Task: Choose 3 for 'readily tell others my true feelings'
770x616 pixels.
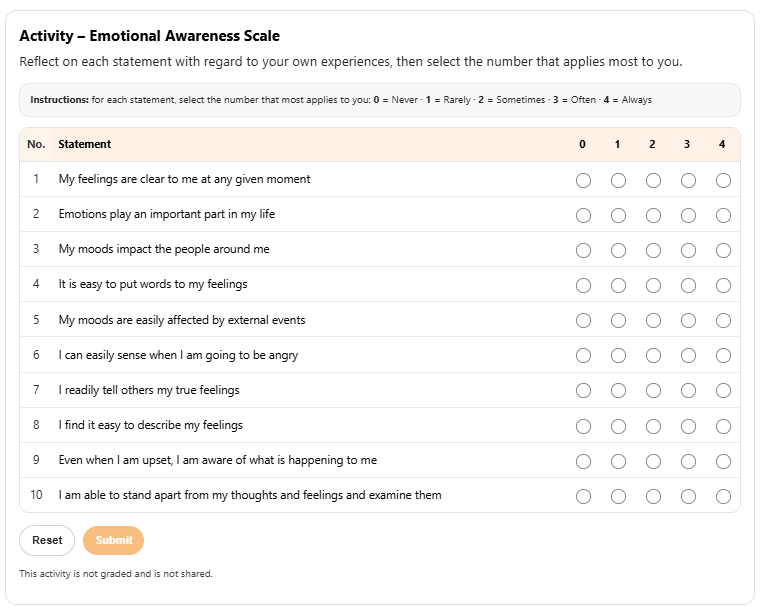Action: pos(688,391)
